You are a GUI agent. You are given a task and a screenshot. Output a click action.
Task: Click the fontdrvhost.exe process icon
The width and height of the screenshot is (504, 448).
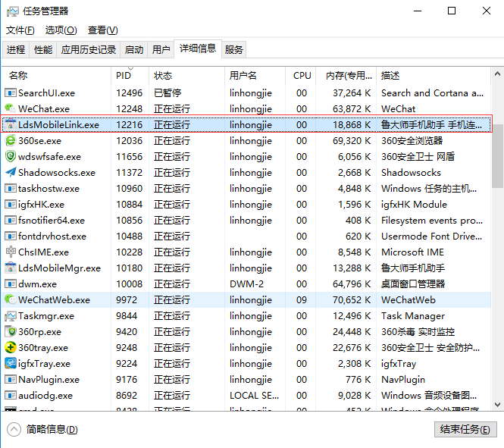[x=11, y=237]
